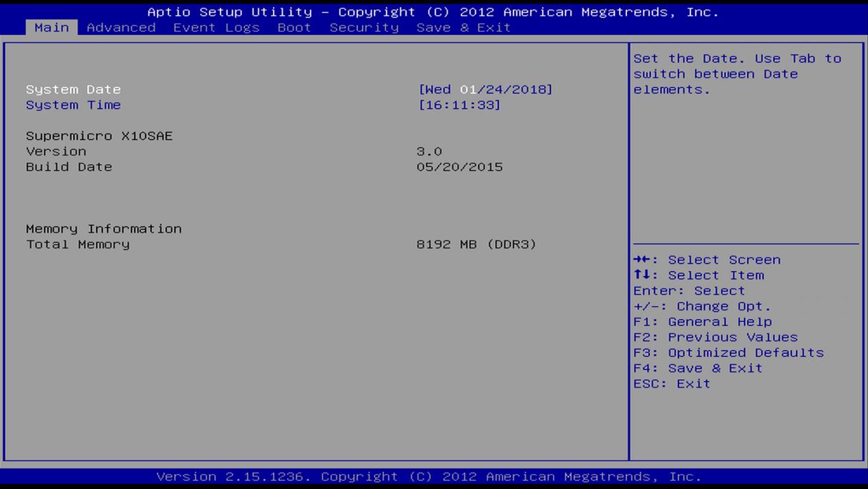Click the F3: Optimized Defaults hint

[x=728, y=353]
